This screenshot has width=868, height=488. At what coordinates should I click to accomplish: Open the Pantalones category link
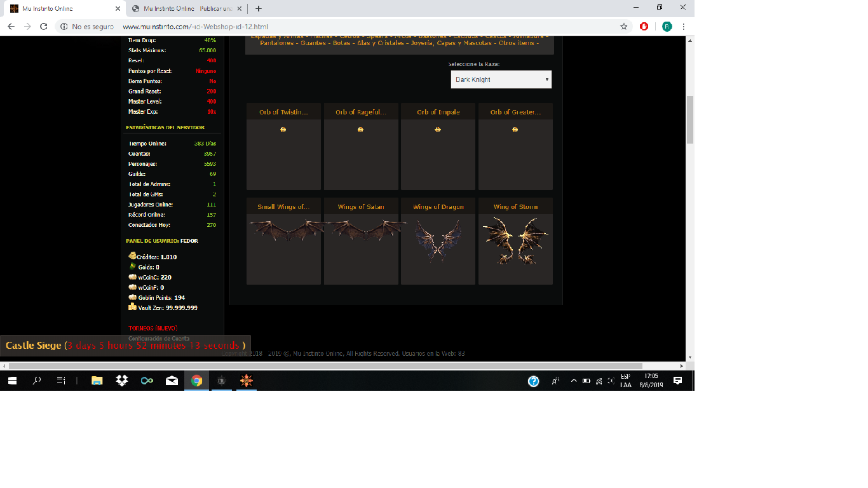click(x=277, y=43)
